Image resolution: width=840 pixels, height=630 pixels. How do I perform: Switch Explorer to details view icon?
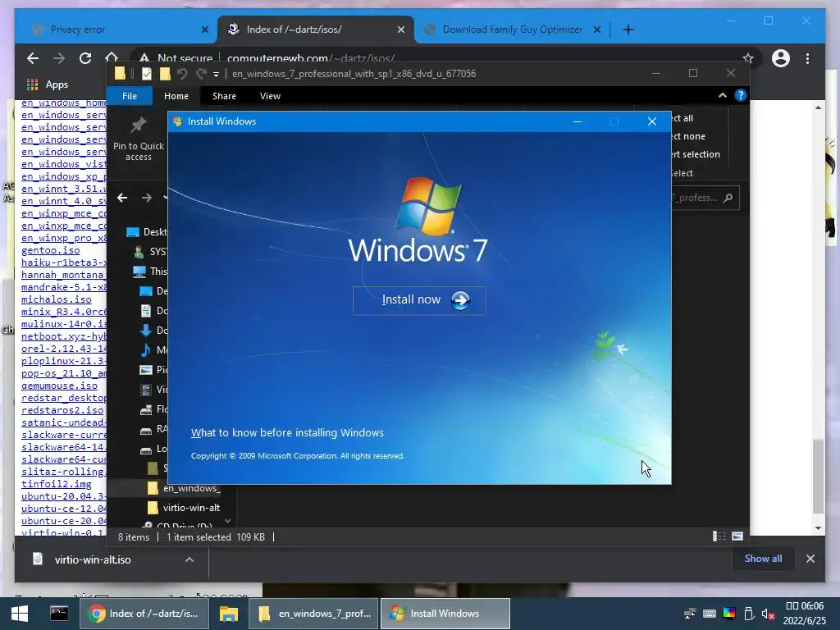[x=719, y=536]
